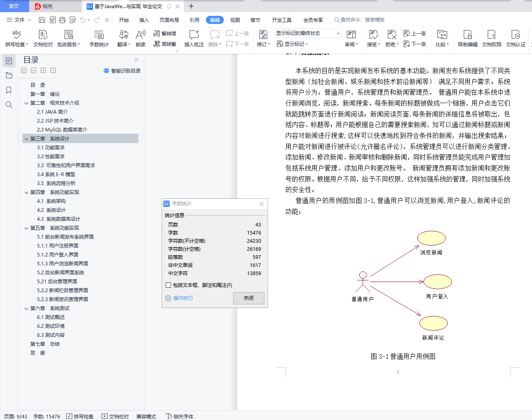Viewport: 532px width, 420px height.
Task: Open 文档权限 document permissions
Action: 491,39
